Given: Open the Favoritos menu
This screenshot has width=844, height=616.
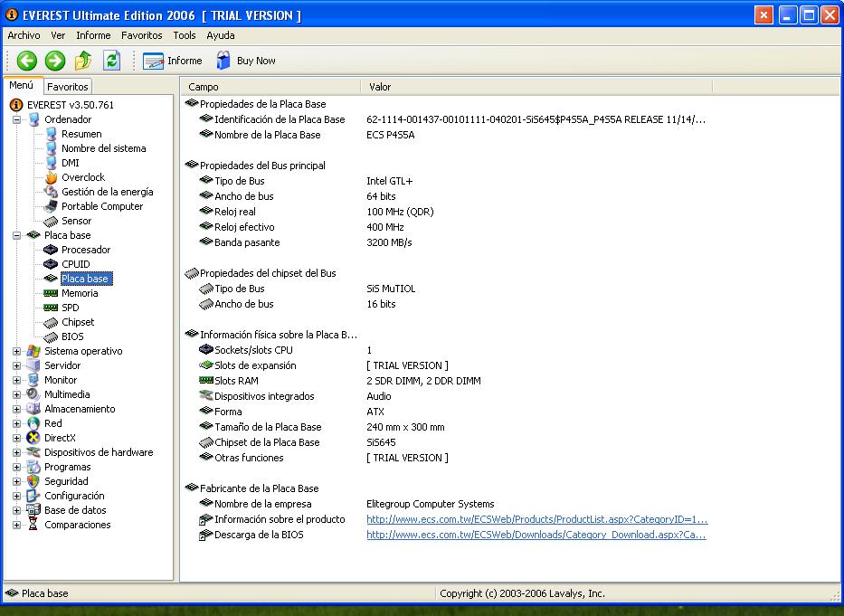Looking at the screenshot, I should point(141,35).
